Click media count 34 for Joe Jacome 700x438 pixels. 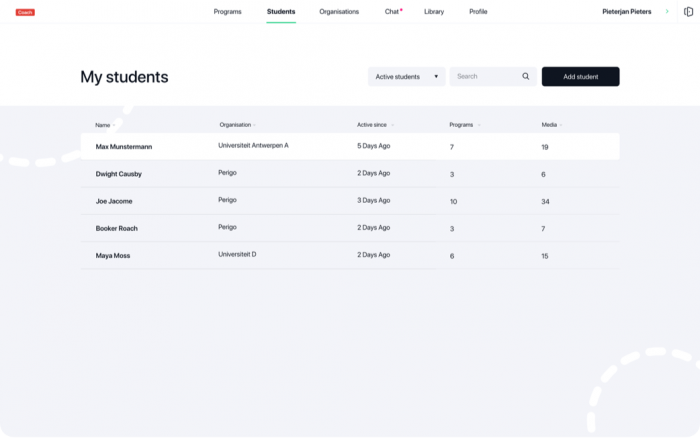pos(545,202)
